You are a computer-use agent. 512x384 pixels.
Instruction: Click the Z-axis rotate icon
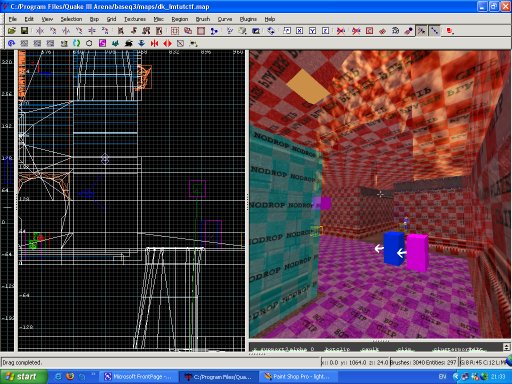click(105, 31)
